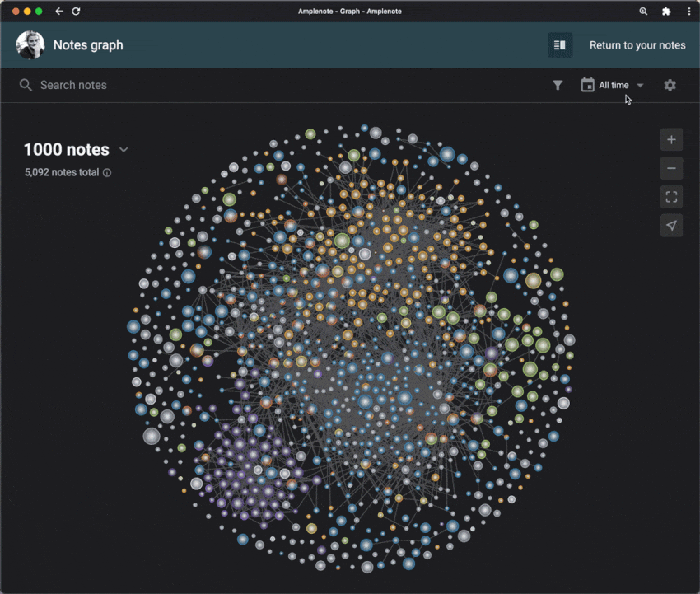
Task: Fit graph to screen with fullscreen icon
Action: [x=671, y=197]
